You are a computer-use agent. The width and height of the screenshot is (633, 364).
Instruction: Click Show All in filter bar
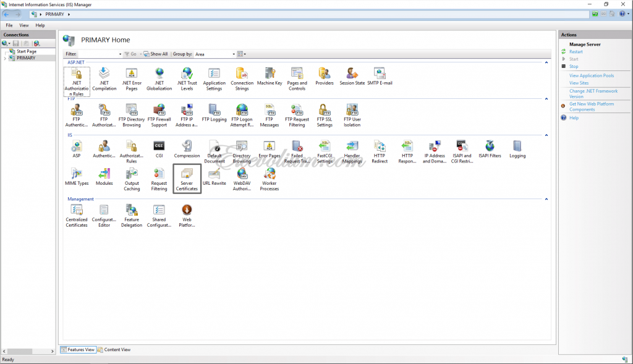point(156,54)
